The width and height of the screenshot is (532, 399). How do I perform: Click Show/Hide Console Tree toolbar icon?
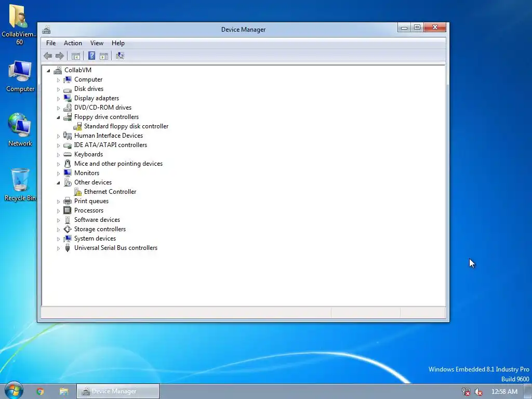click(x=76, y=56)
